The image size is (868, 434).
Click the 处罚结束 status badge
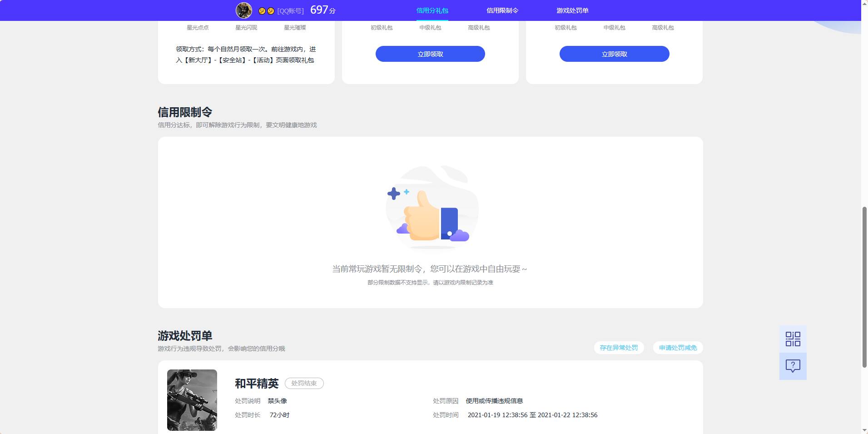pyautogui.click(x=304, y=383)
